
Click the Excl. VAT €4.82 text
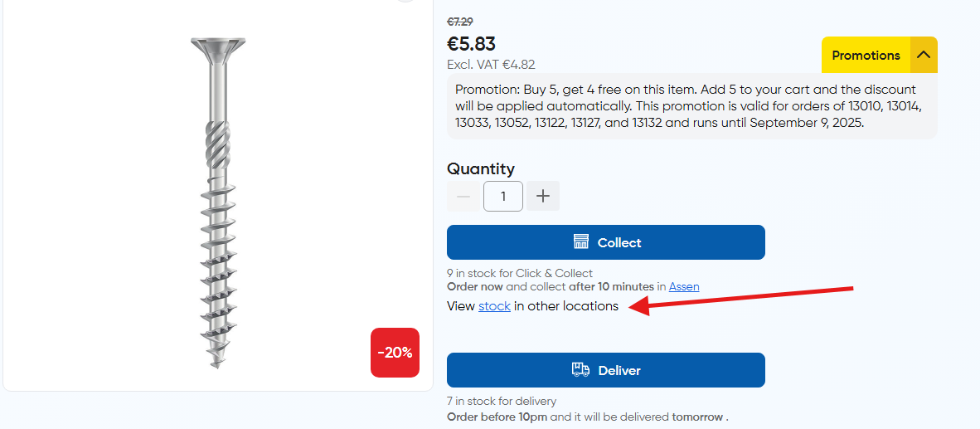(491, 64)
